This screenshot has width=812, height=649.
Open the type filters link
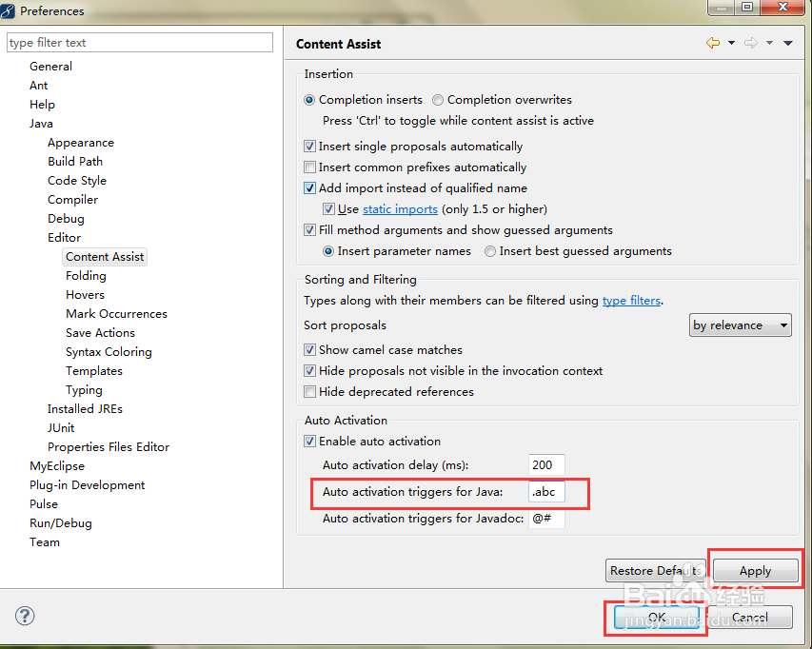click(x=631, y=301)
